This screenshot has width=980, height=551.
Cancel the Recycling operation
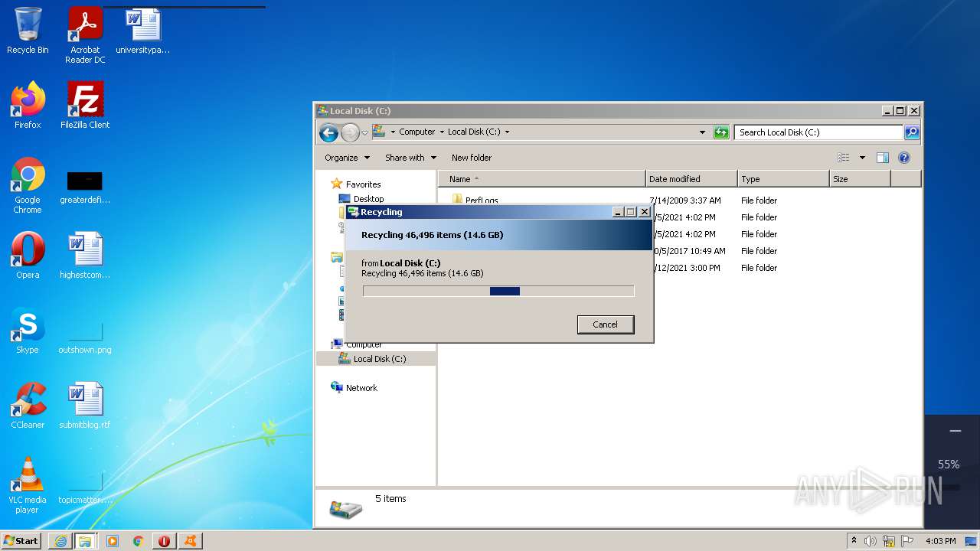click(605, 324)
